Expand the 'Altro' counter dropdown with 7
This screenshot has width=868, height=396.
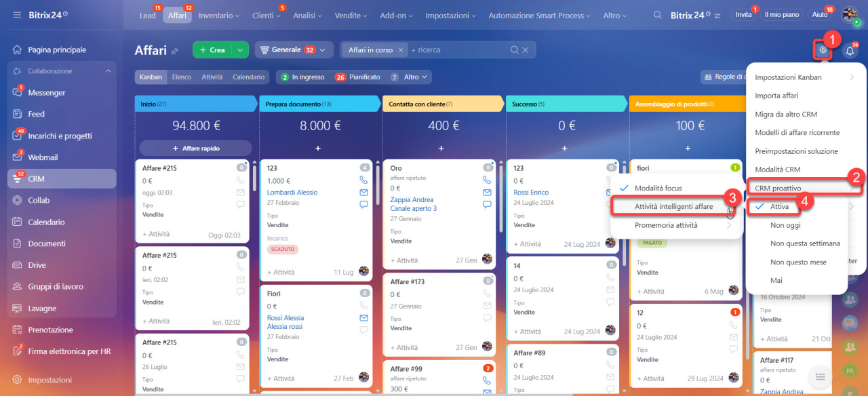[x=411, y=77]
